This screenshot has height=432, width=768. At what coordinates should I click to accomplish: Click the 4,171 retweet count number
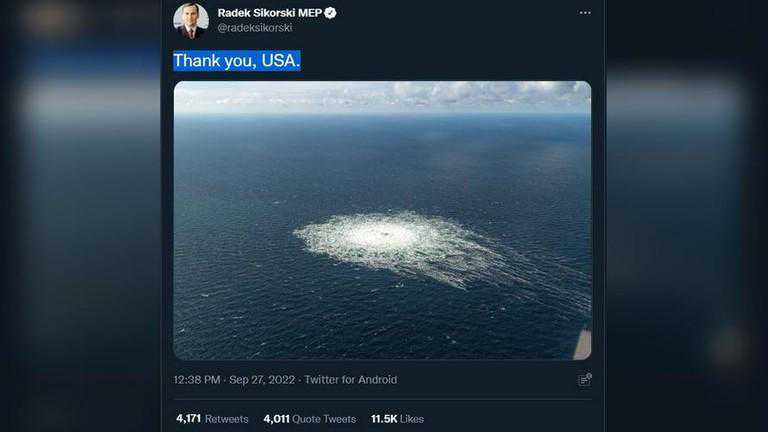[190, 419]
